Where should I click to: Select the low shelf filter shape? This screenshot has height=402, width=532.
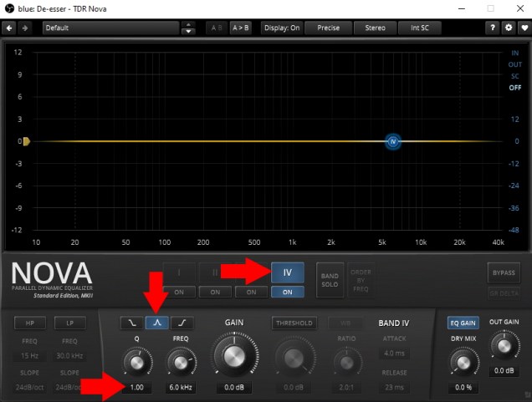pyautogui.click(x=131, y=323)
